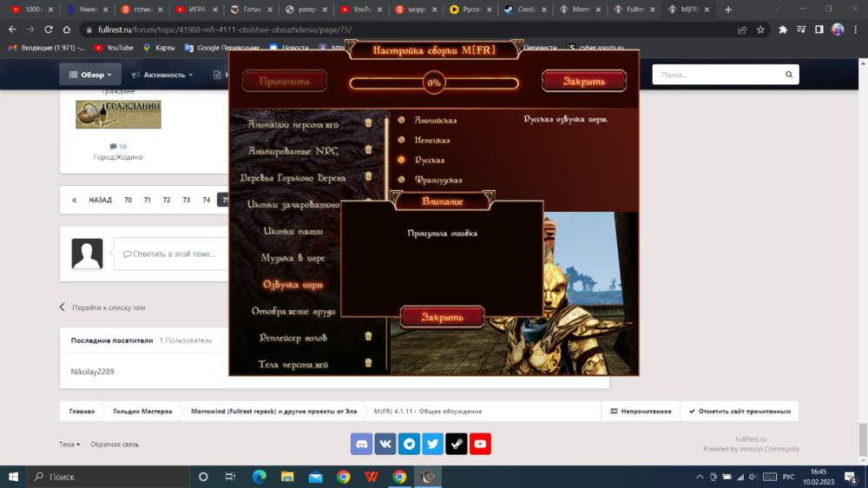Select Отображение груди category
This screenshot has height=488, width=868.
tap(293, 311)
